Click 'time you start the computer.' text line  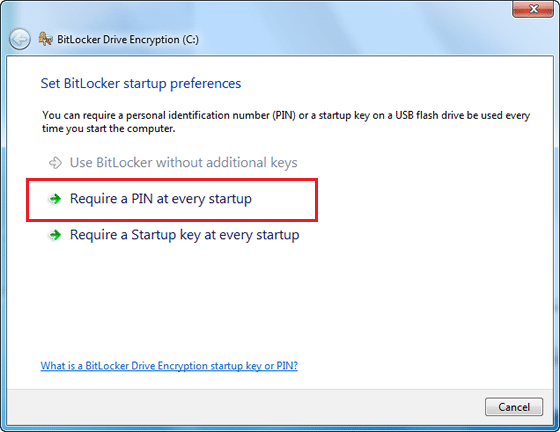click(x=109, y=129)
